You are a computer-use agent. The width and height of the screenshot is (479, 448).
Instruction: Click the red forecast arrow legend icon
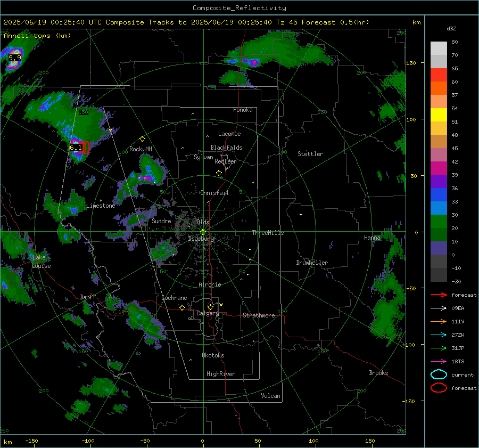click(439, 295)
